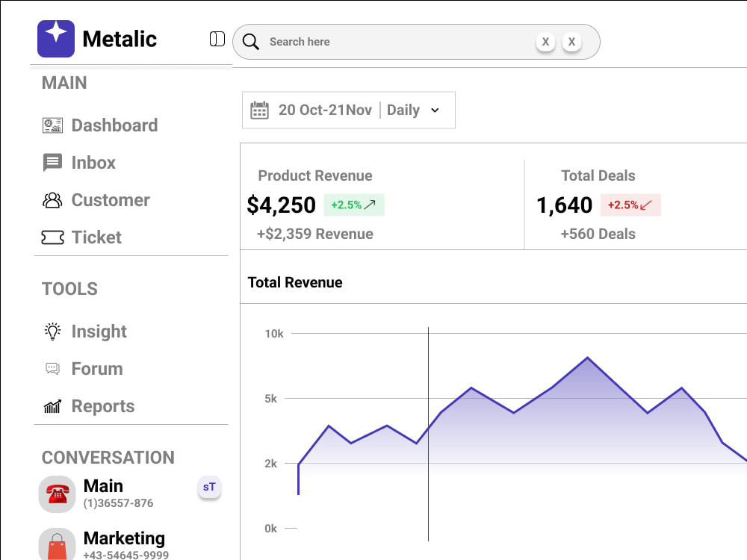Image resolution: width=747 pixels, height=560 pixels.
Task: Click the search magnifier icon
Action: (250, 42)
